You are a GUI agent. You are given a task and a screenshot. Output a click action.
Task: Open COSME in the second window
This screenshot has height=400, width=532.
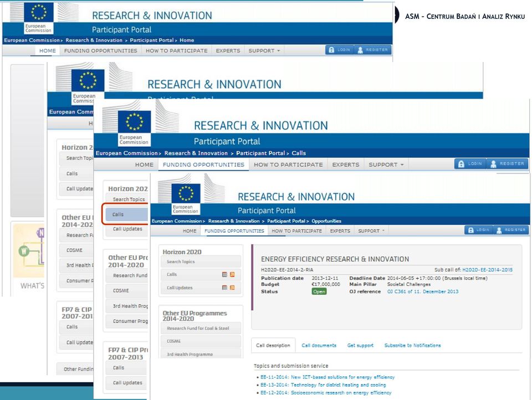point(76,250)
